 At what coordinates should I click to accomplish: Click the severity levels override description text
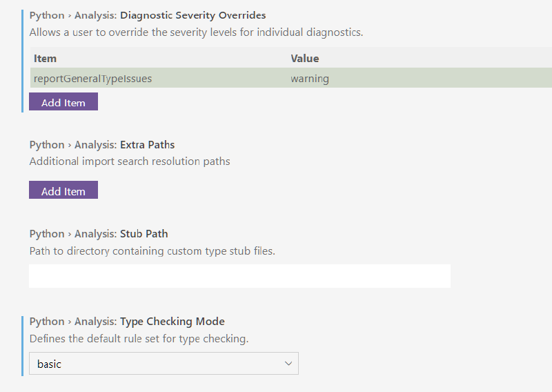coord(196,32)
